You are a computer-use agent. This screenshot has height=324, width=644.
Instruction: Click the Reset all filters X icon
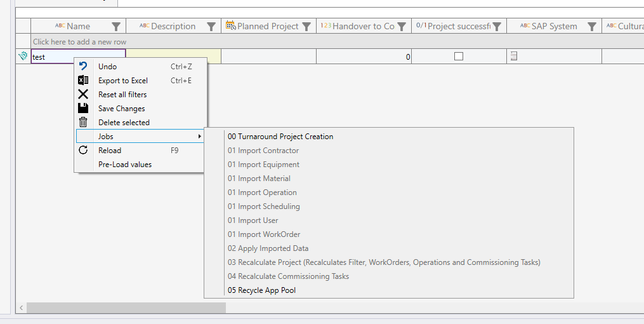[x=83, y=95]
